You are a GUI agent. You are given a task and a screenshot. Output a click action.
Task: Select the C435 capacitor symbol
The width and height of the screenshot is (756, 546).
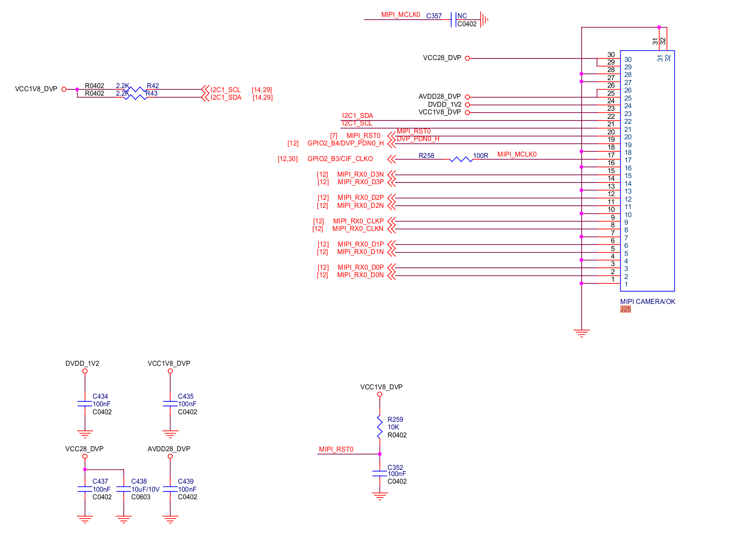coord(170,404)
